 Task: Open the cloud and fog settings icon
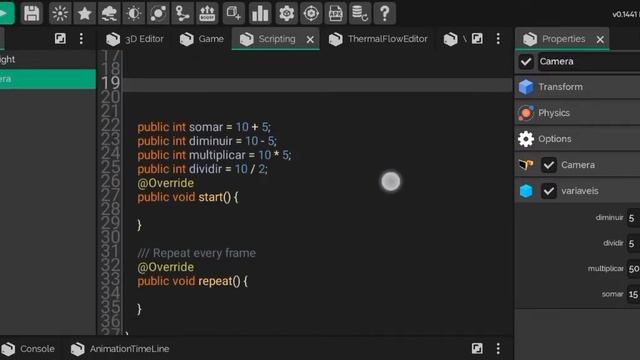[109, 13]
